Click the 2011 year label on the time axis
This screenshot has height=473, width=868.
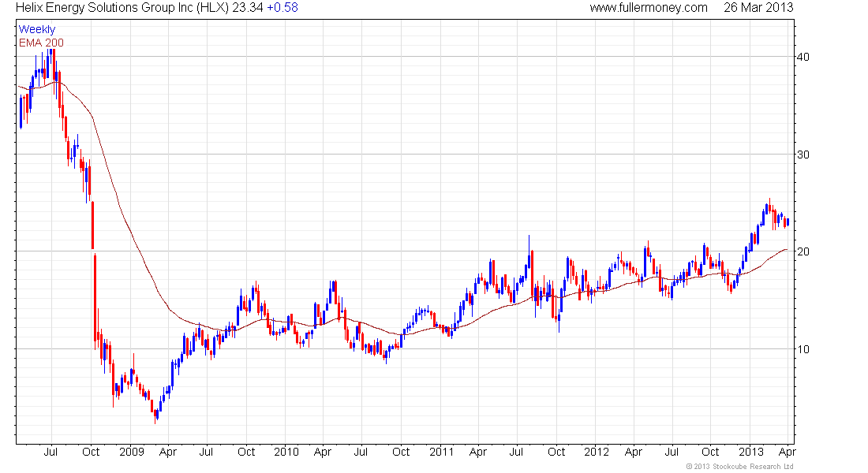coord(442,452)
